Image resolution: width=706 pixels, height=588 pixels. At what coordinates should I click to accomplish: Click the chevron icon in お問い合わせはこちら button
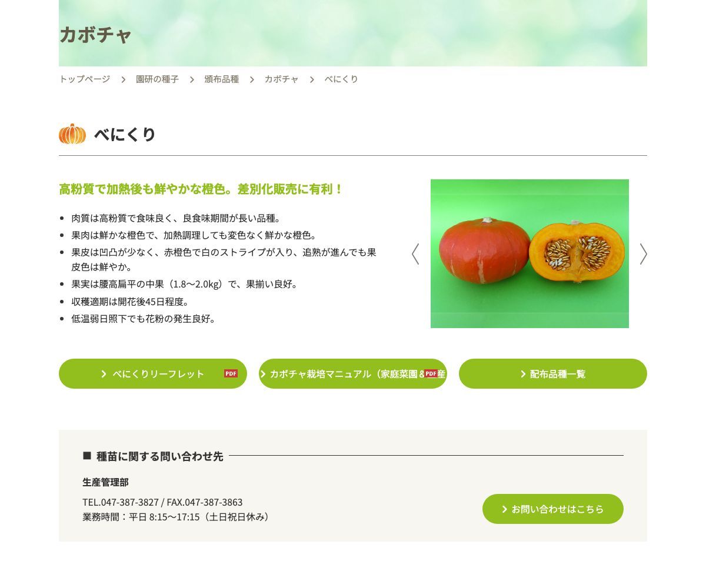tap(504, 509)
